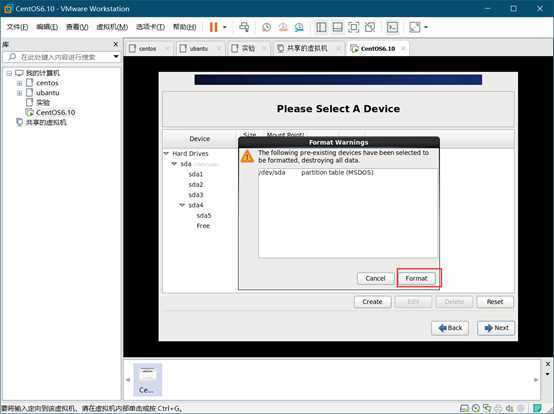Toggle the thumbnail bar view icon
554x414 pixels.
pos(337,27)
